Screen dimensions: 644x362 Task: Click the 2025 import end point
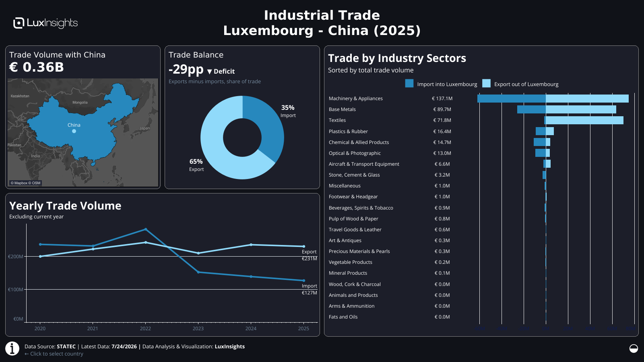point(303,281)
